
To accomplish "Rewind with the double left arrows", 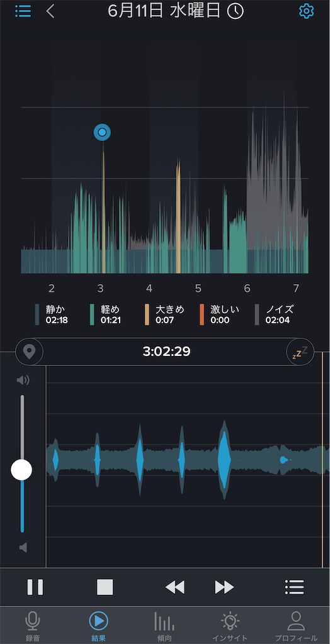I will pyautogui.click(x=175, y=587).
